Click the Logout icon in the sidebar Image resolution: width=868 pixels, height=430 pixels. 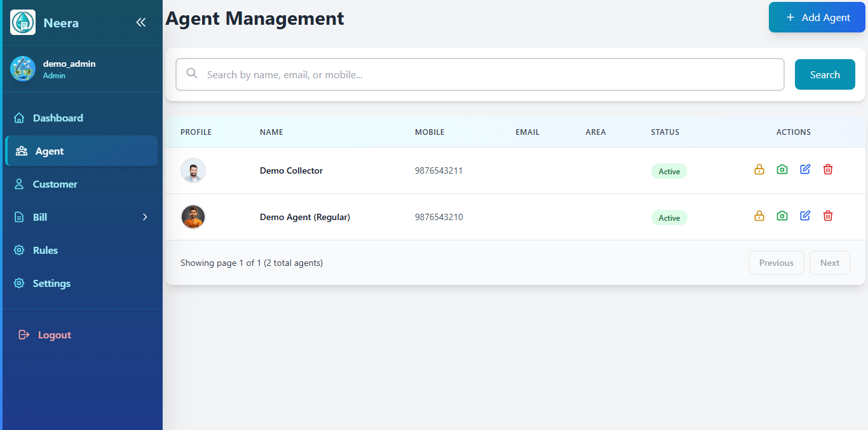pos(24,335)
